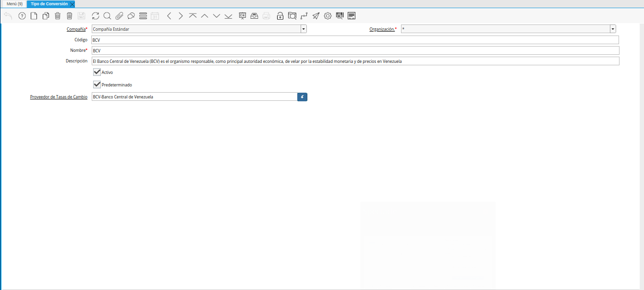Go to next record down arrow
644x290 pixels.
click(216, 16)
